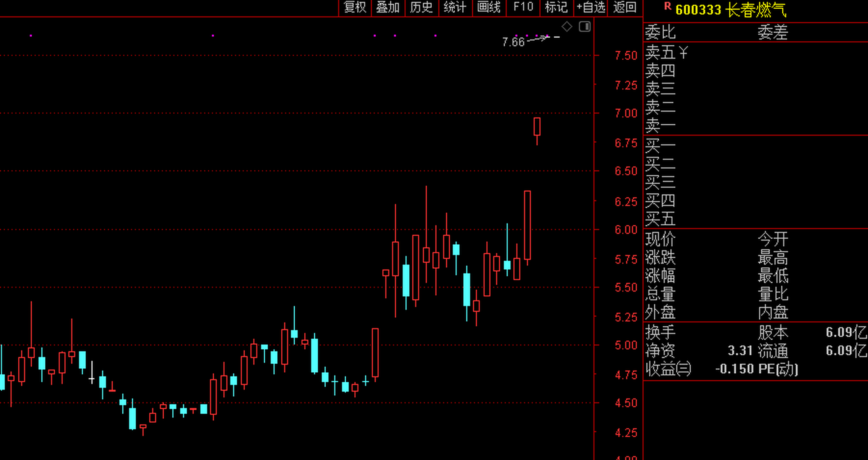Click the 7.66 price label
This screenshot has width=868, height=460.
pos(513,42)
